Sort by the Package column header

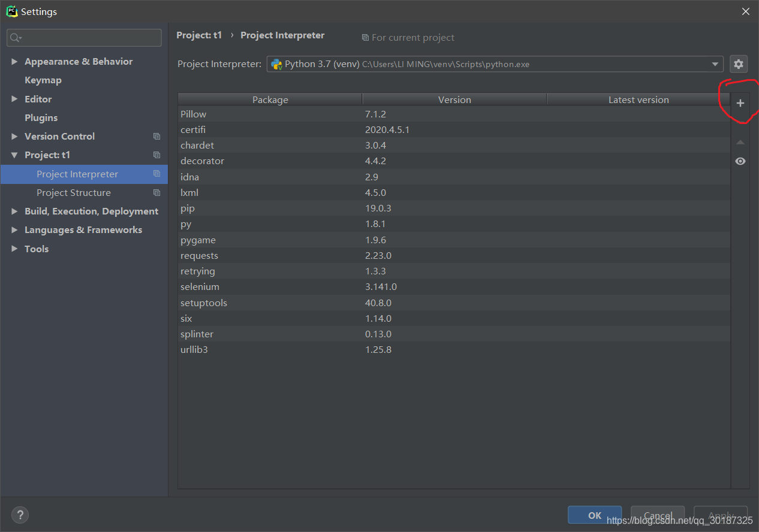pyautogui.click(x=270, y=99)
